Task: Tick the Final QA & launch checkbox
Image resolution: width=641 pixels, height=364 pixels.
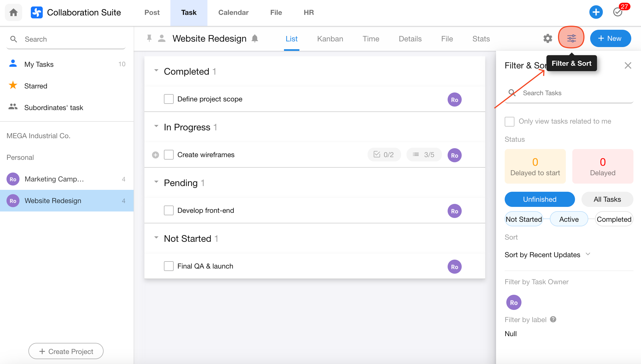Action: click(x=168, y=266)
